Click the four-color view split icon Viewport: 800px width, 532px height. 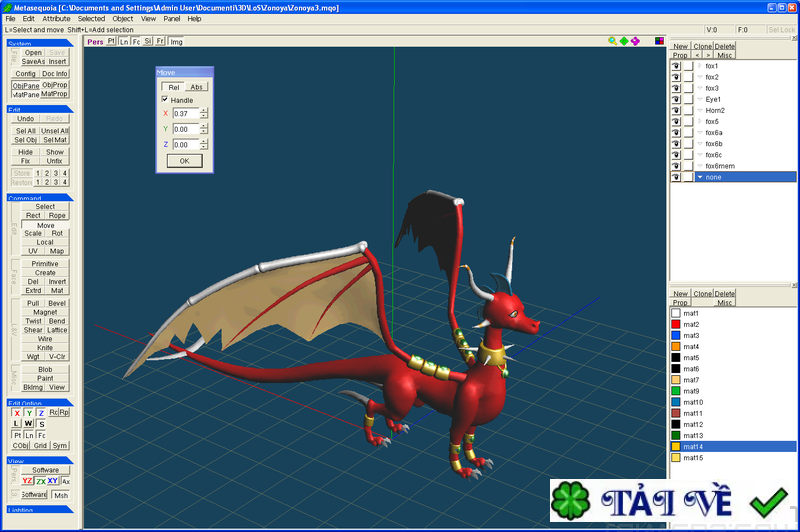pos(659,41)
